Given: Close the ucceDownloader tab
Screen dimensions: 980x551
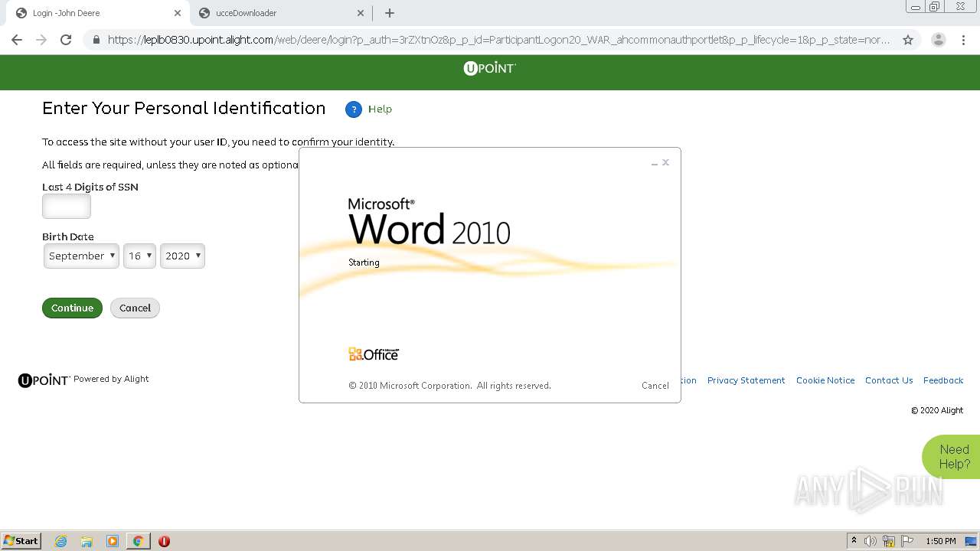Looking at the screenshot, I should pyautogui.click(x=361, y=13).
